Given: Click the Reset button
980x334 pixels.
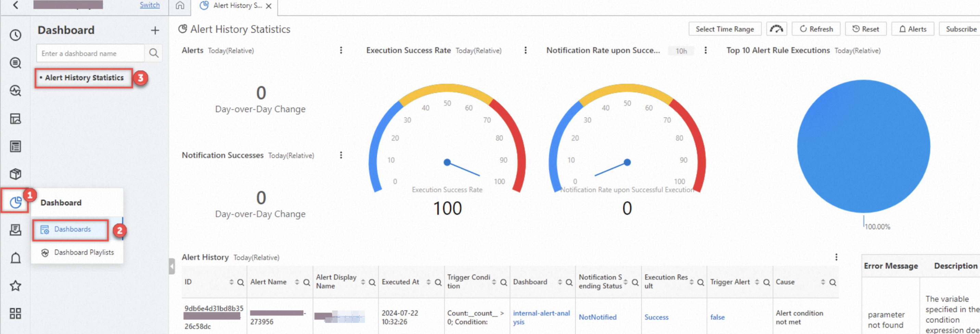Looking at the screenshot, I should [865, 29].
